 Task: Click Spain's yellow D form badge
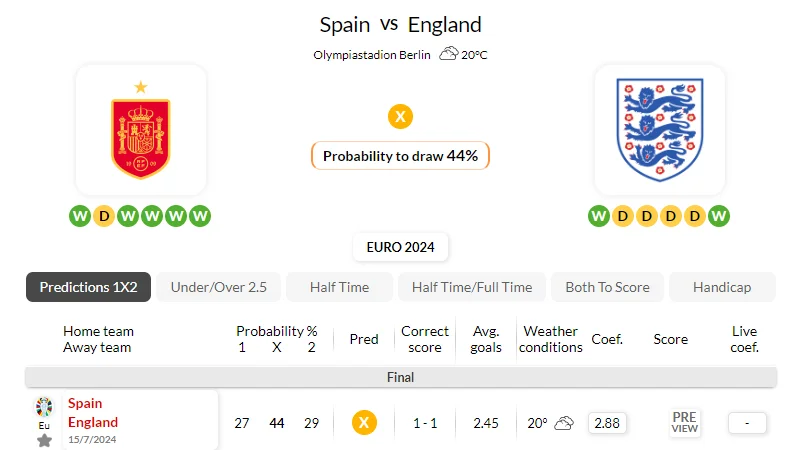coord(104,216)
